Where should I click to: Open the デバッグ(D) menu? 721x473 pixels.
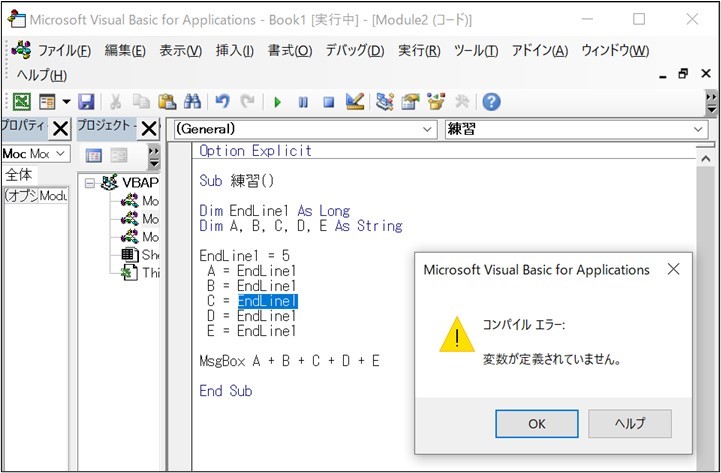(x=355, y=50)
